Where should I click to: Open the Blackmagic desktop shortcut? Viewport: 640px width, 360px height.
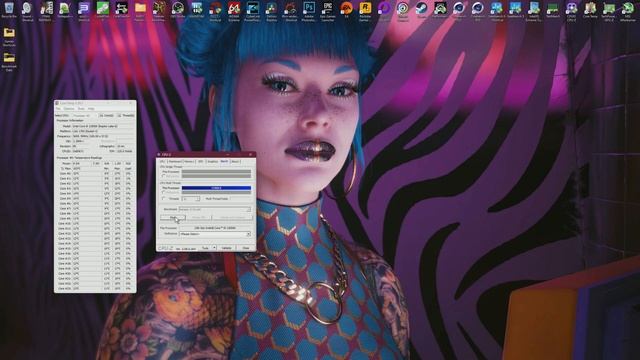point(290,11)
